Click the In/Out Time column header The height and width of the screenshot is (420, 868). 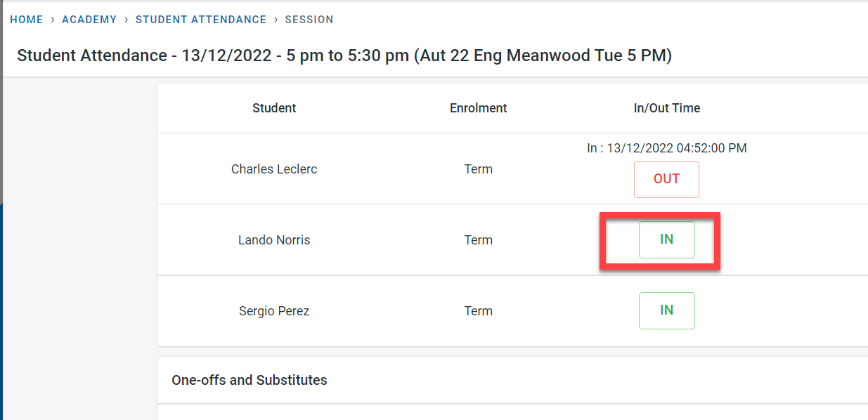[667, 108]
